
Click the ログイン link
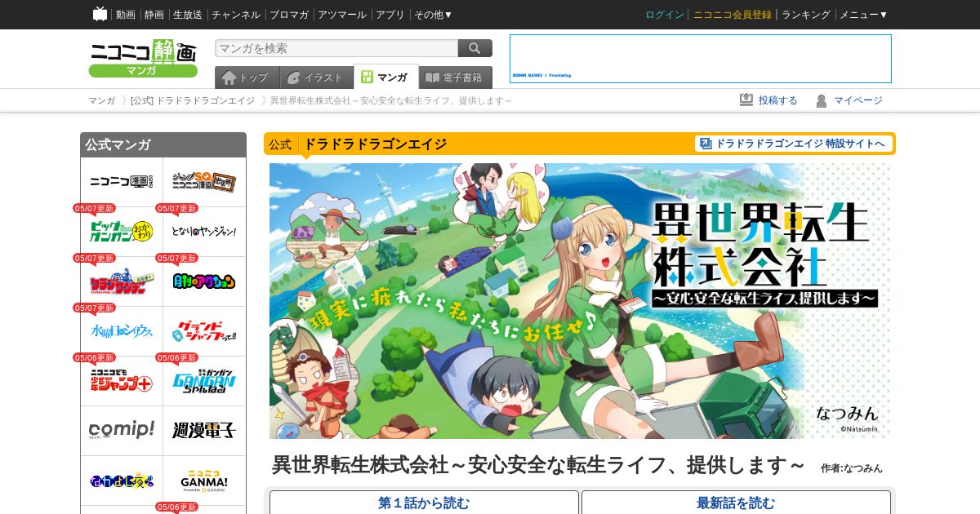[x=665, y=15]
